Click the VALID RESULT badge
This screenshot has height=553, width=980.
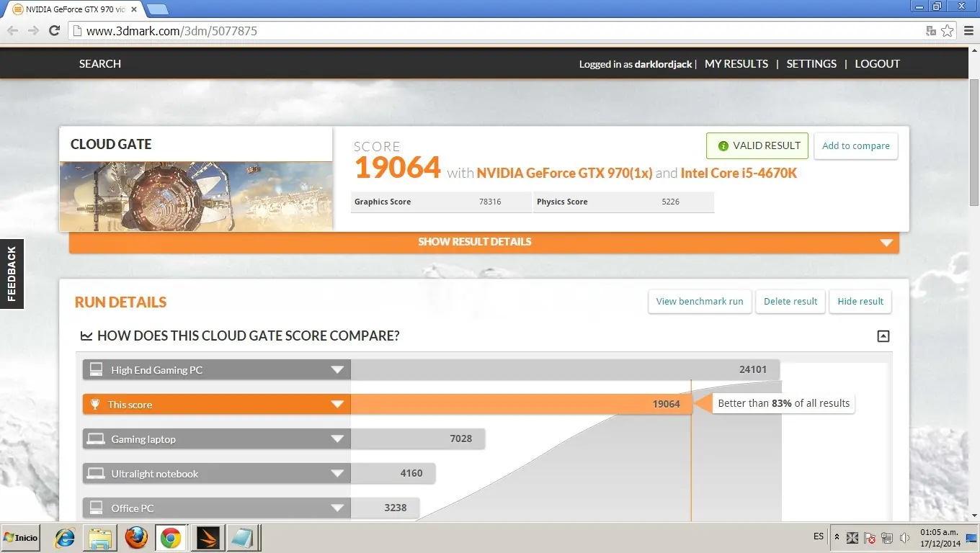click(x=757, y=145)
